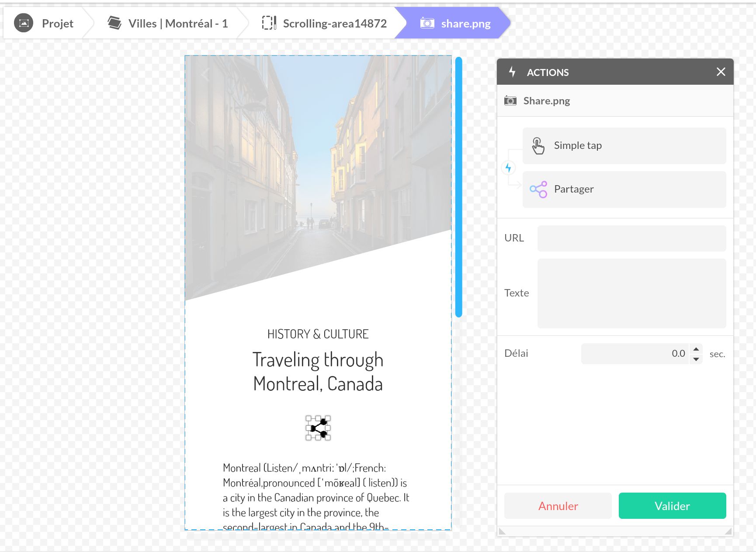Click the back arrow on the preview image

205,74
